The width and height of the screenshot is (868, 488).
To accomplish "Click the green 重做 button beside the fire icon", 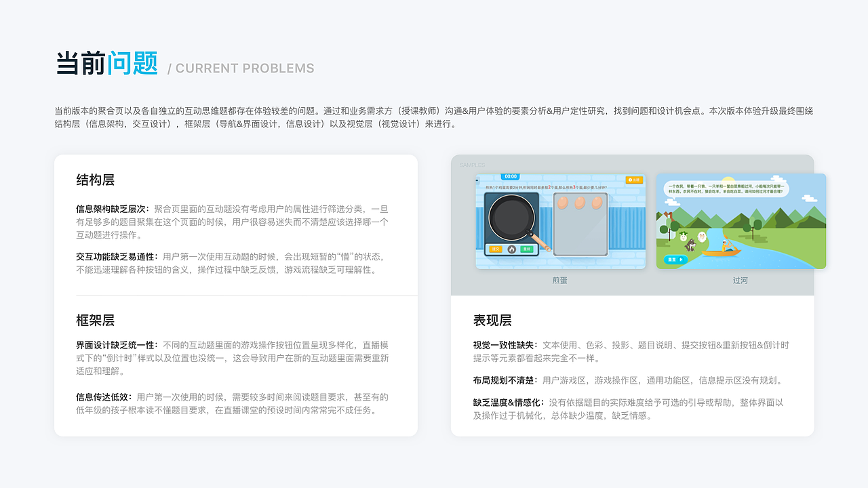I will point(527,249).
